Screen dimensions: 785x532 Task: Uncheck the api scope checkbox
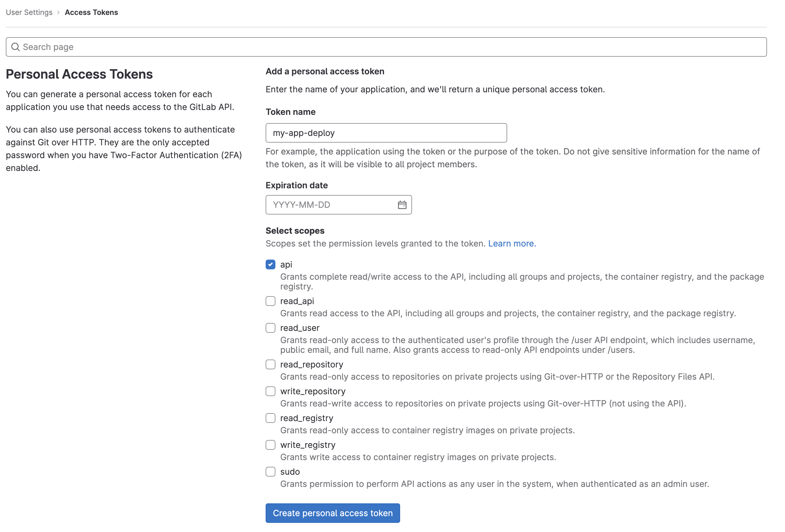271,264
